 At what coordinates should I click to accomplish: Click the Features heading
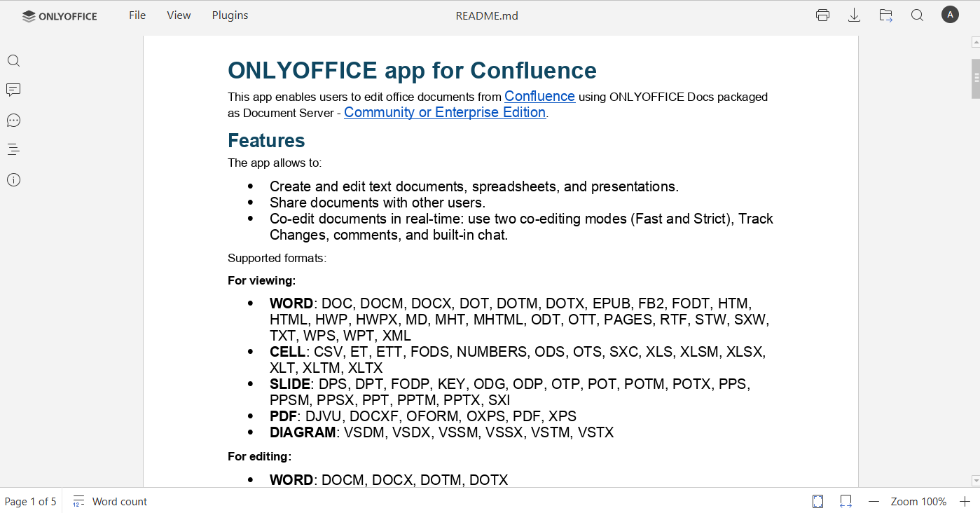pos(266,140)
